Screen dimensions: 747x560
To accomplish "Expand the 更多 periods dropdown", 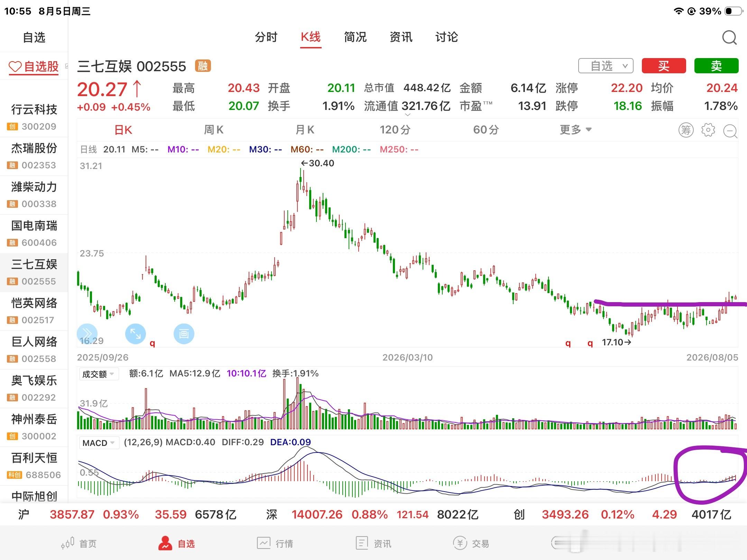I will [576, 130].
